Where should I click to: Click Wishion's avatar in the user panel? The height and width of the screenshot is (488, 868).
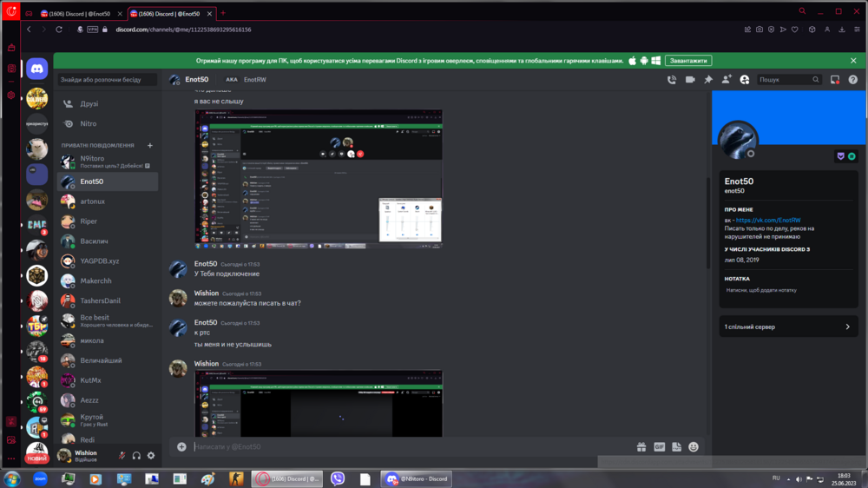pos(65,455)
